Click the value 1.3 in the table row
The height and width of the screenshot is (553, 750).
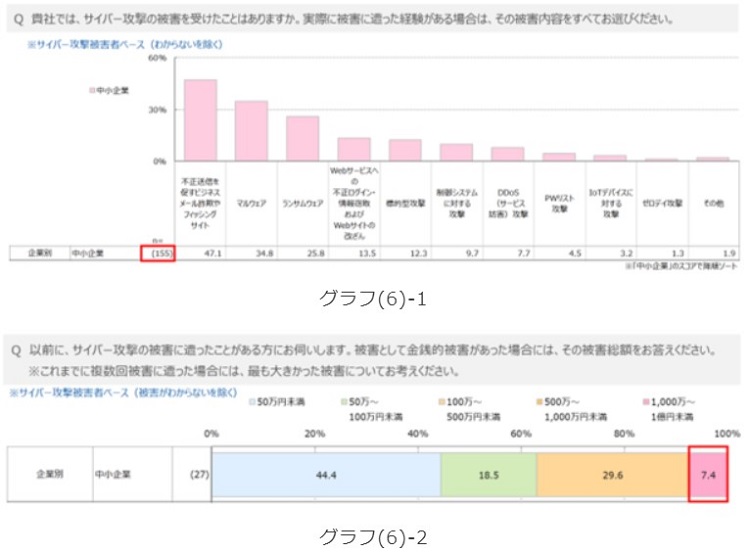pos(678,253)
